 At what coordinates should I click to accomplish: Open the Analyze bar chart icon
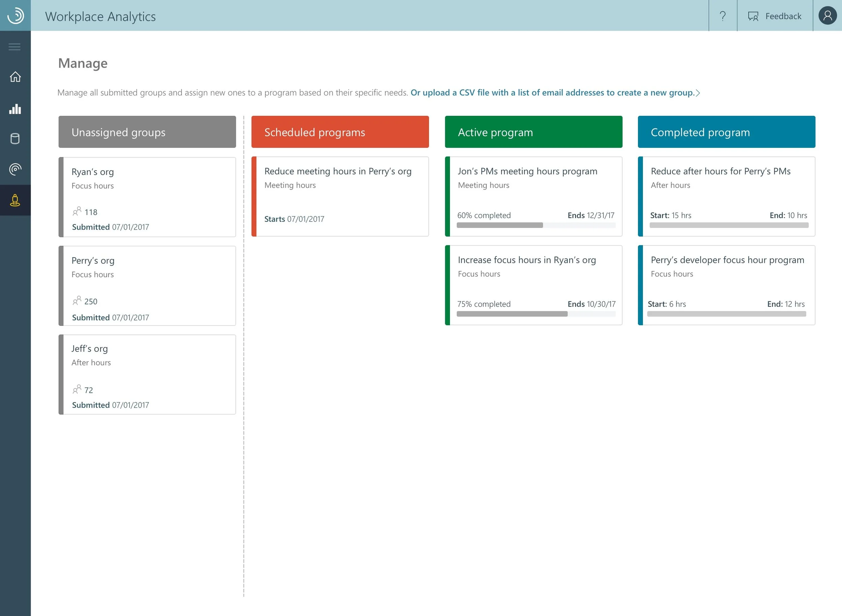pos(15,109)
